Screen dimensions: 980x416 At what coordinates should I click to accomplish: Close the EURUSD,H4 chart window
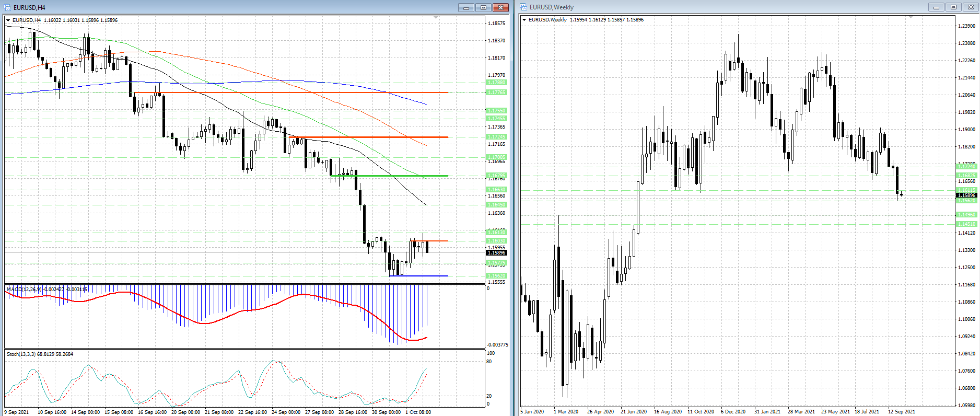coord(500,7)
